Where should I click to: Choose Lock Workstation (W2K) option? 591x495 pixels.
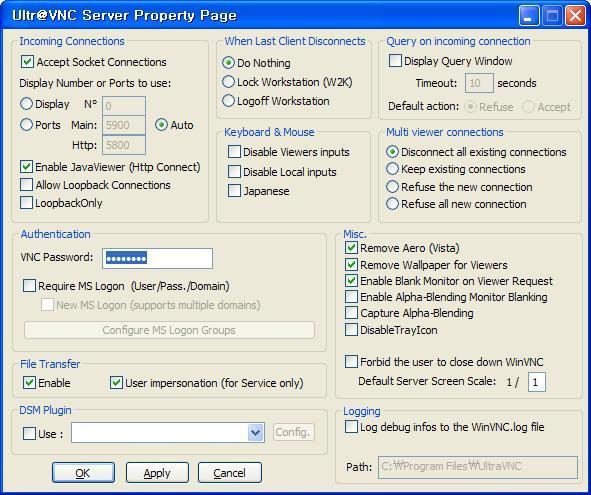[228, 82]
